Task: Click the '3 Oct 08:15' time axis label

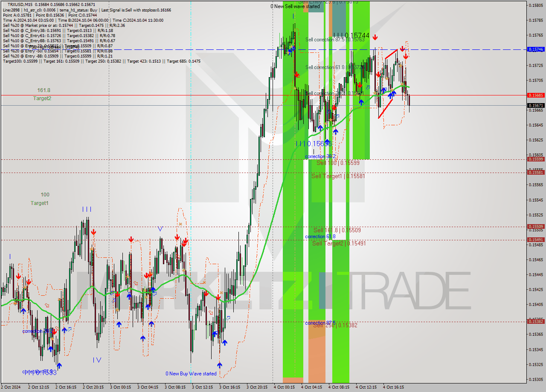Action: [175, 387]
